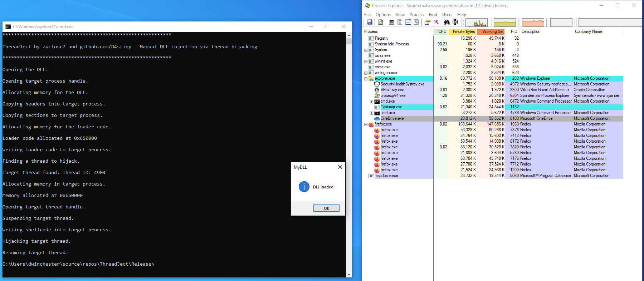Toggle the Show Process Tree toolbar icon
Image resolution: width=644 pixels, height=281 pixels.
point(400,22)
